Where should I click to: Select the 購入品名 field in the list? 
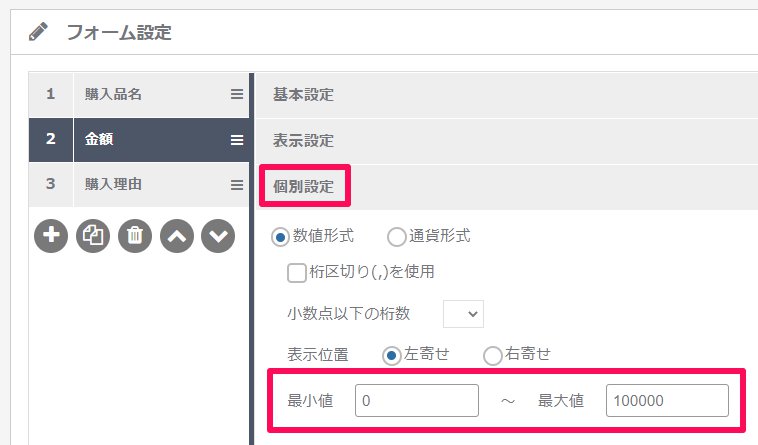(x=139, y=94)
